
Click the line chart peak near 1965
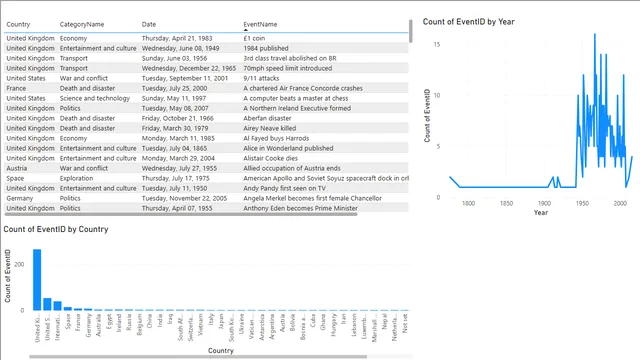[595, 34]
